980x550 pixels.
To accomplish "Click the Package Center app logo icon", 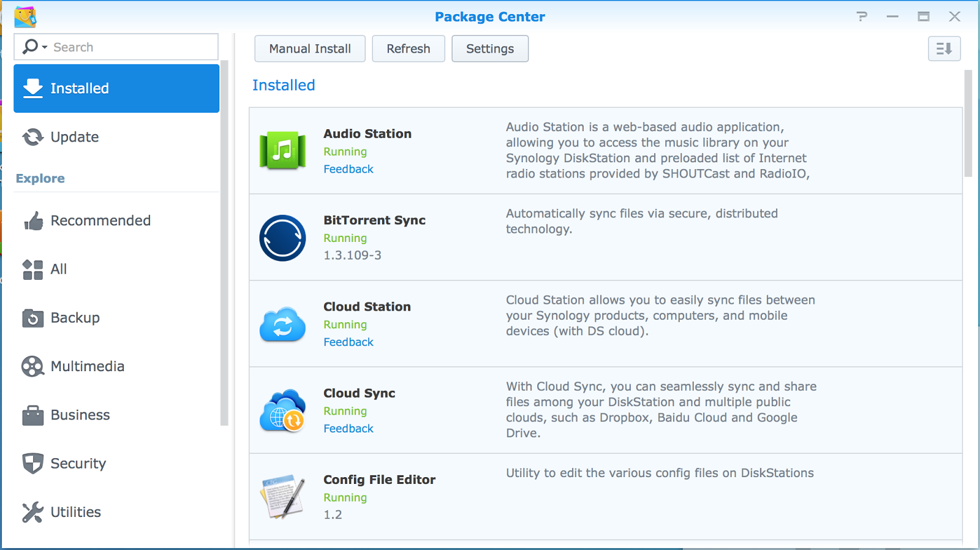I will click(25, 17).
